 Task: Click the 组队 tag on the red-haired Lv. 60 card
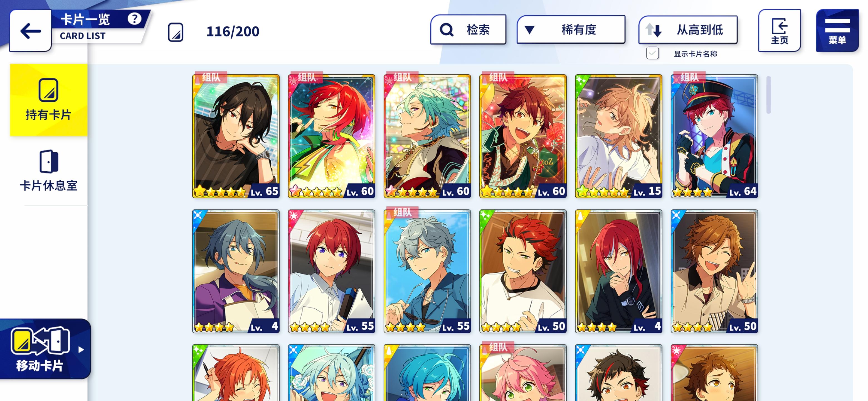tap(307, 77)
